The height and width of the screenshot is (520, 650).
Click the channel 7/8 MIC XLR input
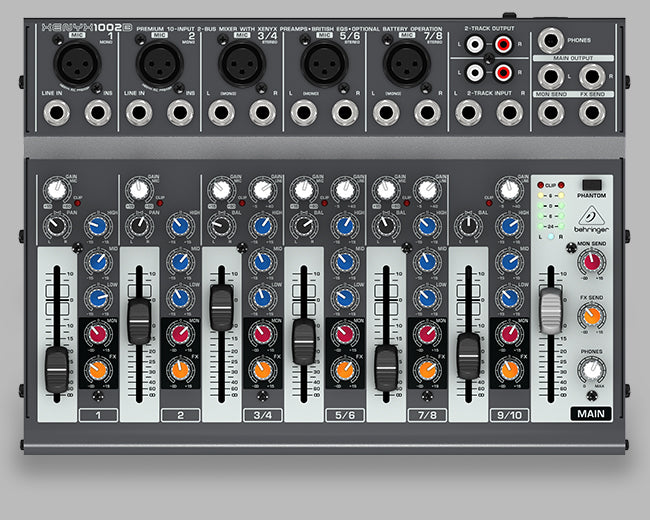[x=401, y=65]
